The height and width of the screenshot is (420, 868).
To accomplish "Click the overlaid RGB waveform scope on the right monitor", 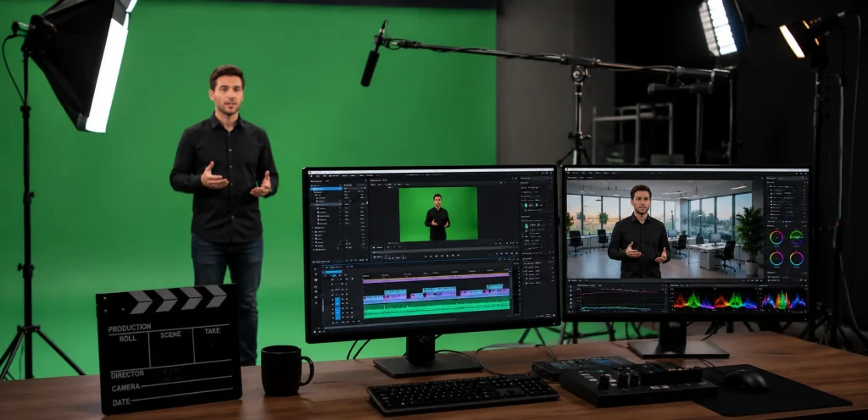I will (782, 301).
